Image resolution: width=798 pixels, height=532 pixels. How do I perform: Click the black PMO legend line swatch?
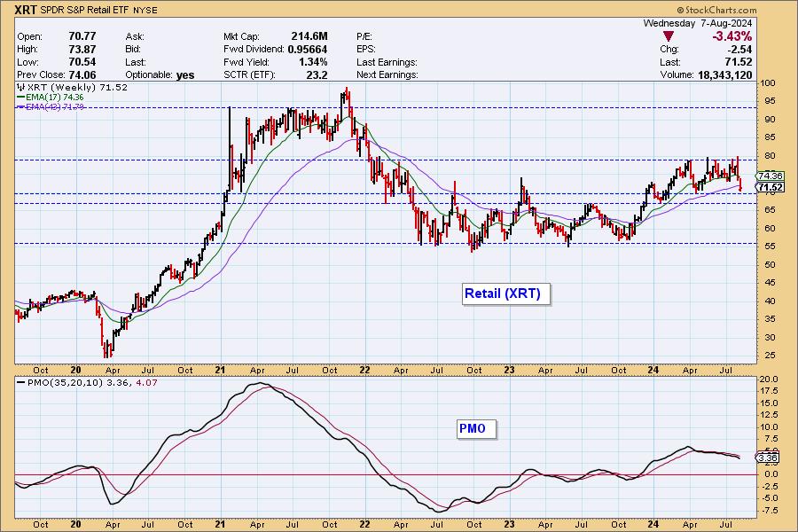coord(21,382)
